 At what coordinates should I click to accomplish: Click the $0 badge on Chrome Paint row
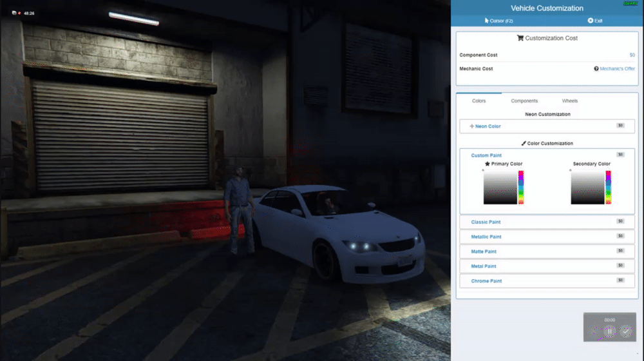(621, 280)
